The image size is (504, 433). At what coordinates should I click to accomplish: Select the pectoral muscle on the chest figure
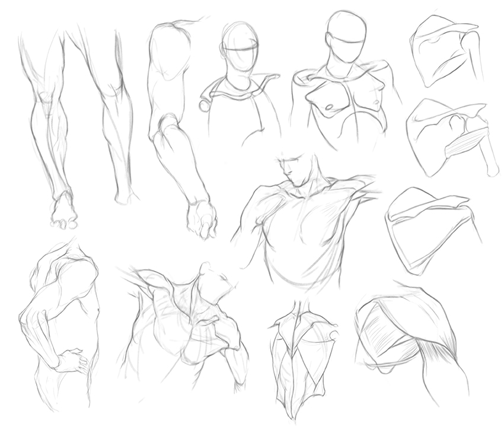325,98
